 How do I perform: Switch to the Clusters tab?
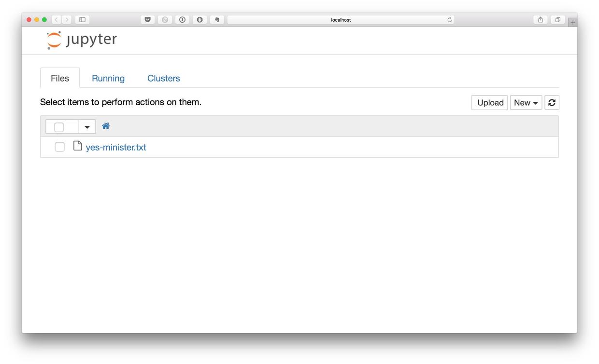[x=163, y=78]
